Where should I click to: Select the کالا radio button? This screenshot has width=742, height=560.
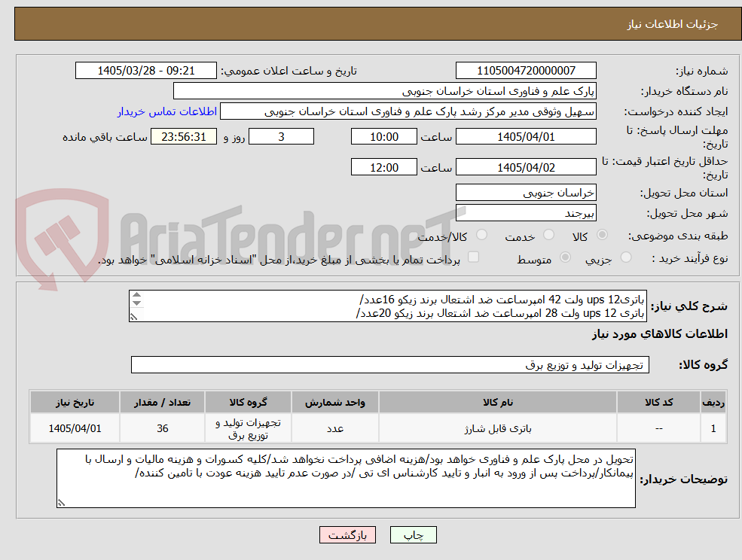(x=603, y=235)
